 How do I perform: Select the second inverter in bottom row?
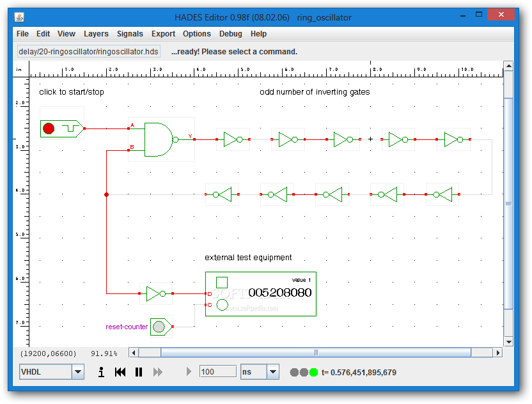pos(278,194)
